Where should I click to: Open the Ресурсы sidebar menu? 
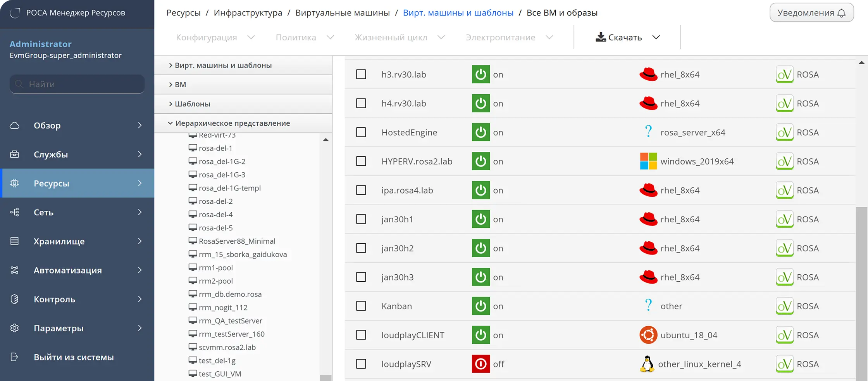tap(77, 183)
